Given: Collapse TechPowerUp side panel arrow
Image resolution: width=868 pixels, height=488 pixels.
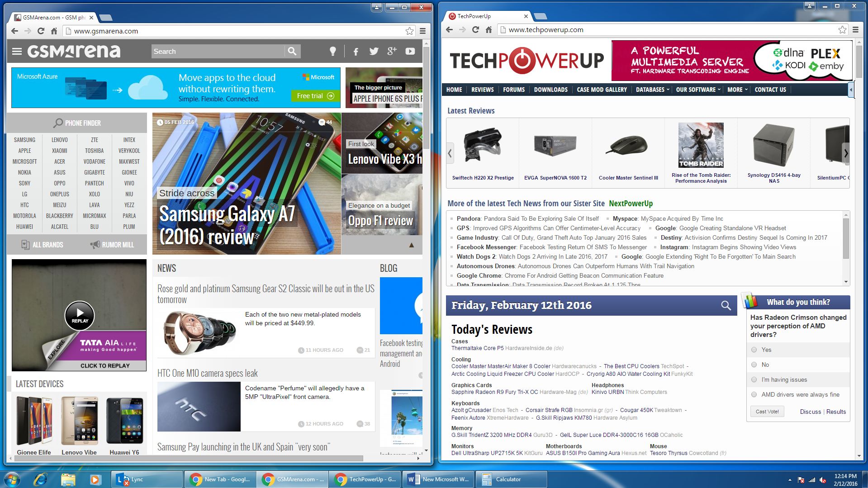Looking at the screenshot, I should click(851, 90).
